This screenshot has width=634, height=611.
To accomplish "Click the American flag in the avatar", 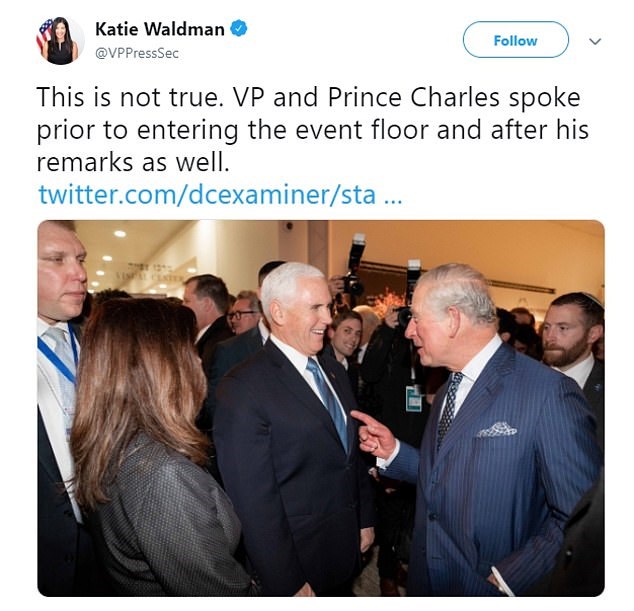I will pos(44,33).
